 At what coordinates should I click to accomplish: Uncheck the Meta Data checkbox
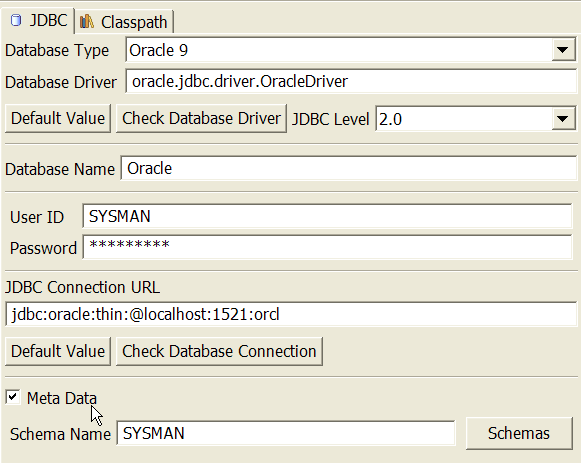tap(13, 397)
